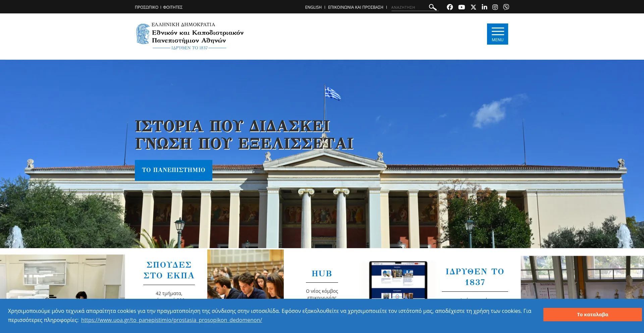The width and height of the screenshot is (644, 333).
Task: Switch to ENGLISH language
Action: point(313,7)
